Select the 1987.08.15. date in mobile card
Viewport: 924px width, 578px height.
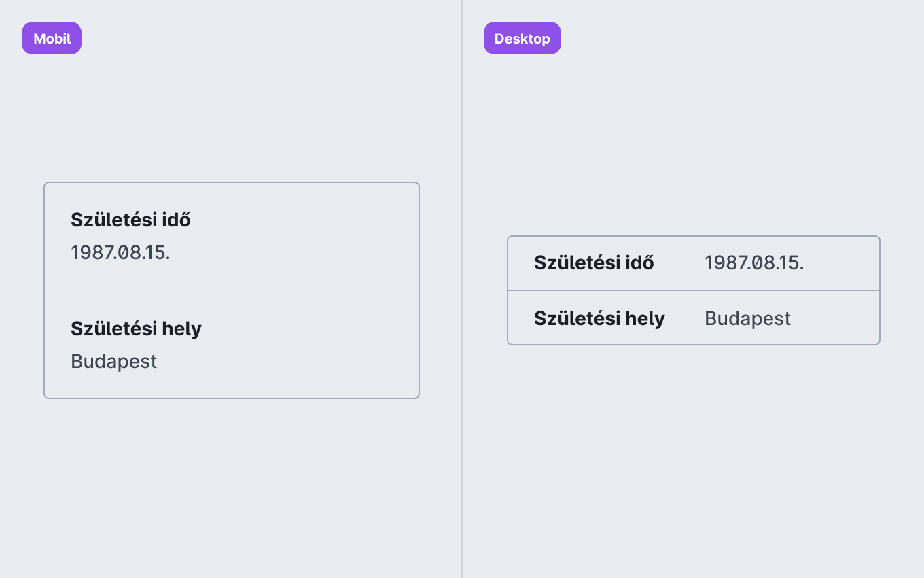(x=120, y=252)
